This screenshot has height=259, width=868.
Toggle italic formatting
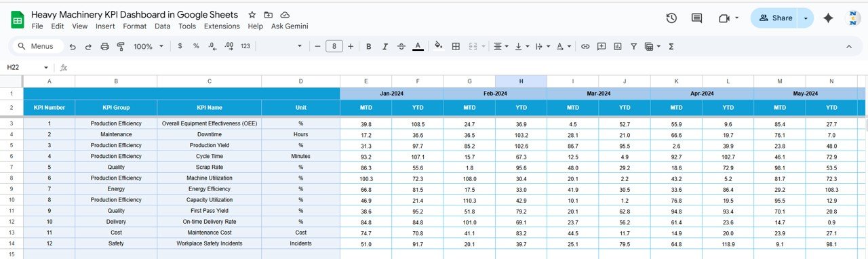tap(385, 46)
